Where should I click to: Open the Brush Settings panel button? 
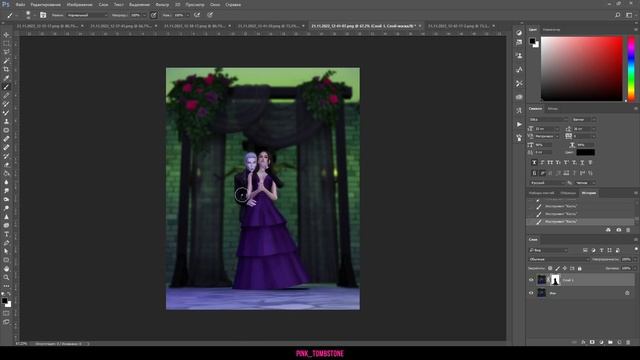[x=43, y=15]
